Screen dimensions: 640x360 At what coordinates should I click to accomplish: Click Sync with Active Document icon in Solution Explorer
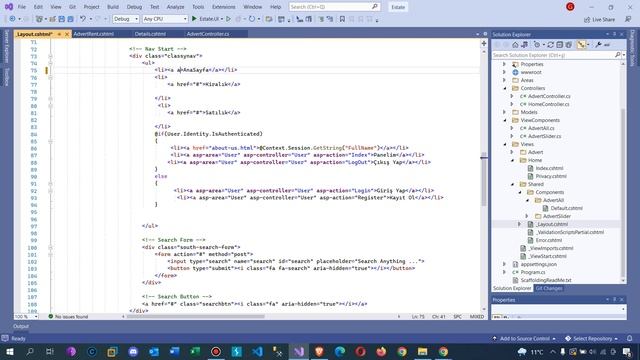[551, 45]
